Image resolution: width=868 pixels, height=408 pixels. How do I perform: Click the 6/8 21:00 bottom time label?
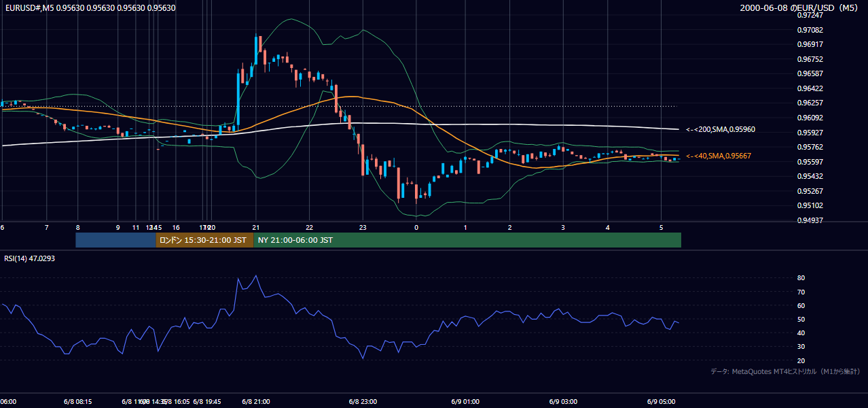[x=256, y=402]
